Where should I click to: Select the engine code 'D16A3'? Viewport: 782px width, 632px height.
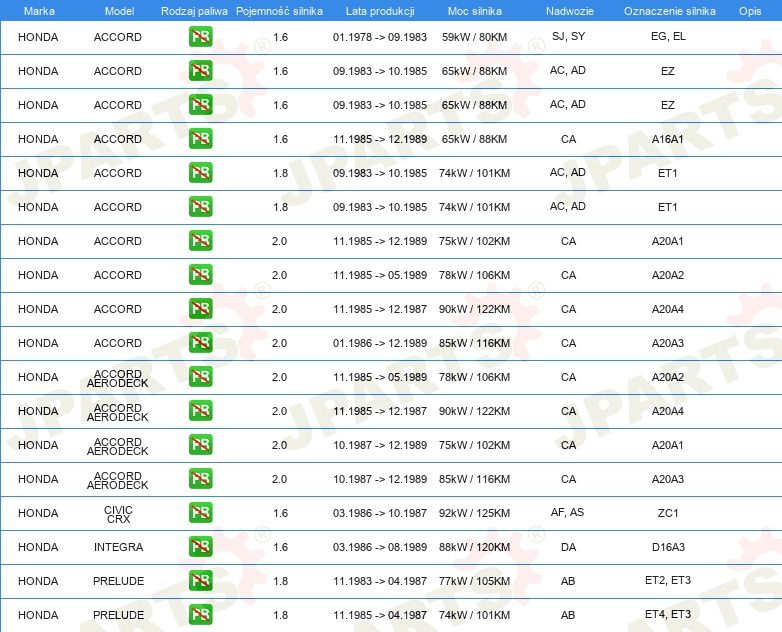tap(668, 547)
